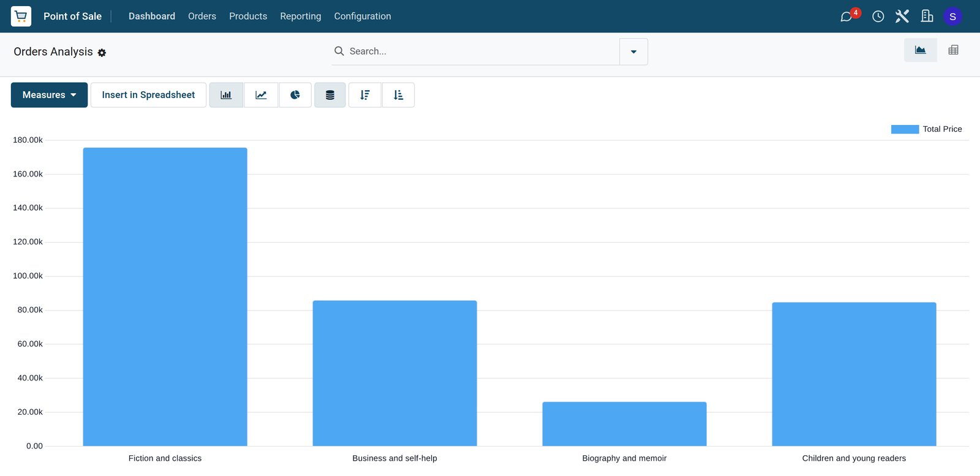Viewport: 980px width, 476px height.
Task: Click the Children and young readers bar
Action: (x=854, y=374)
